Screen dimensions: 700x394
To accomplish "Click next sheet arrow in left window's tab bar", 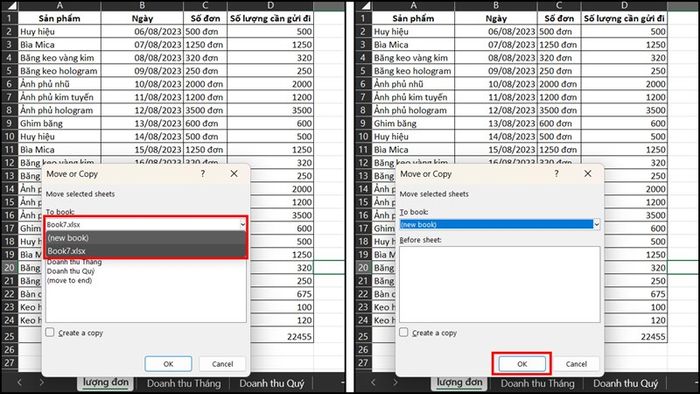I will [41, 382].
